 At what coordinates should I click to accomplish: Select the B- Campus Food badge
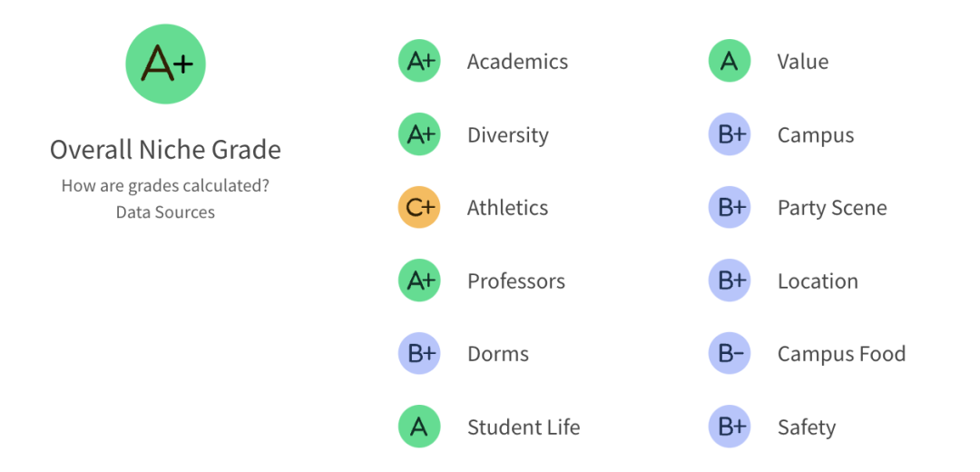[730, 354]
